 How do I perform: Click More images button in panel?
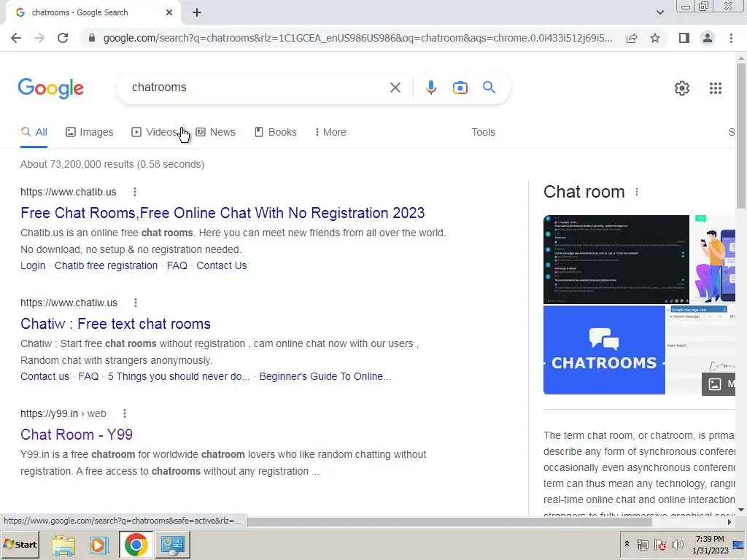[x=719, y=384]
